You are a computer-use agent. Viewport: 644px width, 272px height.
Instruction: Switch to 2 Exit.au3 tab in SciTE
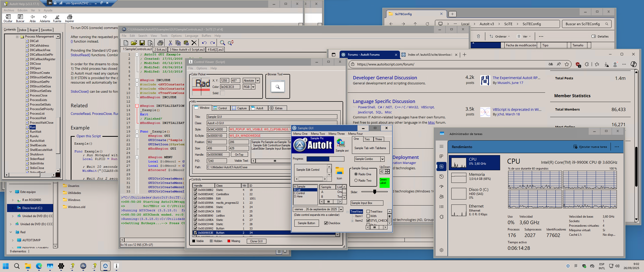(160, 50)
